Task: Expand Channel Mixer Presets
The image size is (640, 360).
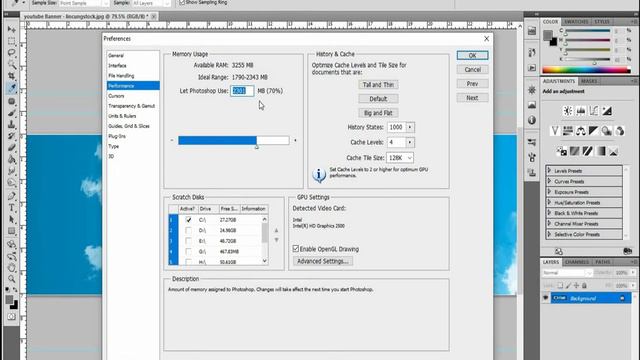Action: pyautogui.click(x=549, y=224)
